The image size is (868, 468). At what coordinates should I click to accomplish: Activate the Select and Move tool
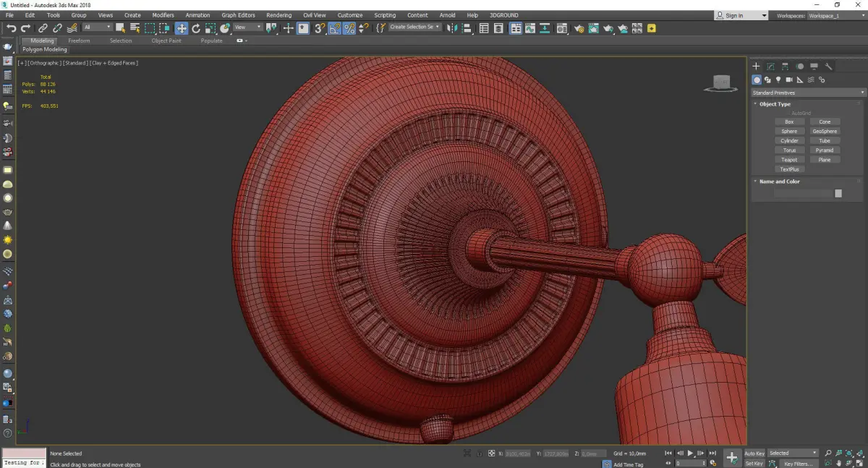tap(182, 28)
